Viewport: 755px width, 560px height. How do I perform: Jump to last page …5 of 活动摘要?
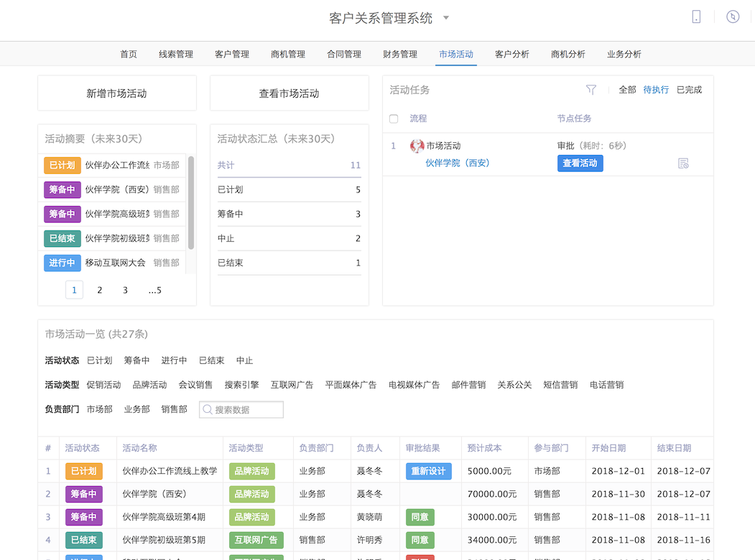[x=154, y=290]
